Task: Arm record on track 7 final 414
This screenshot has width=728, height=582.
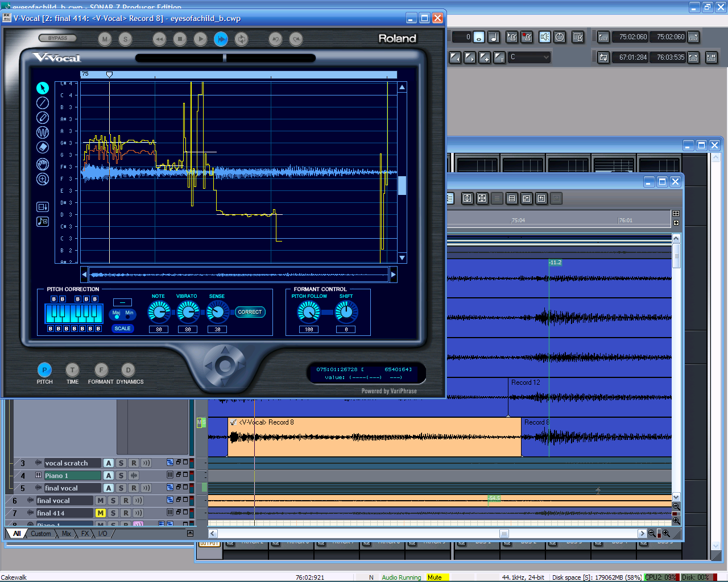Action: (x=126, y=513)
